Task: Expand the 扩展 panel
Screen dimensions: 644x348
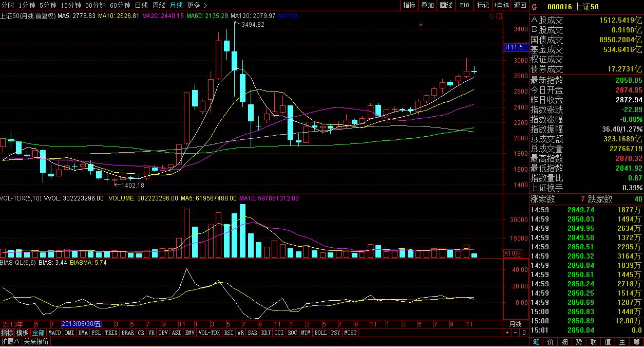Action: click(10, 341)
